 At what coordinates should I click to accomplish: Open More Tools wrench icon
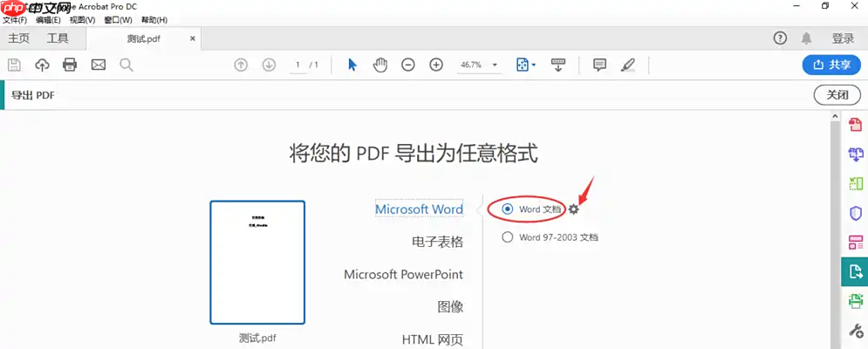pyautogui.click(x=856, y=331)
